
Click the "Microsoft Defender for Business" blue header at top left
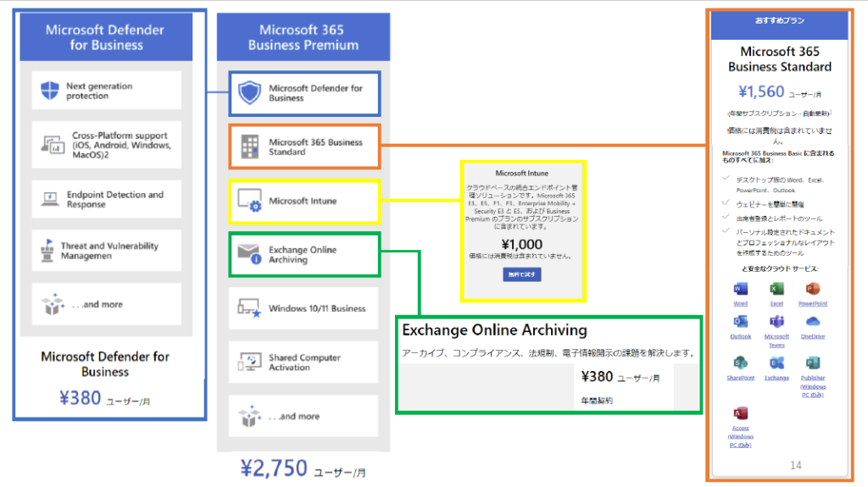(106, 37)
